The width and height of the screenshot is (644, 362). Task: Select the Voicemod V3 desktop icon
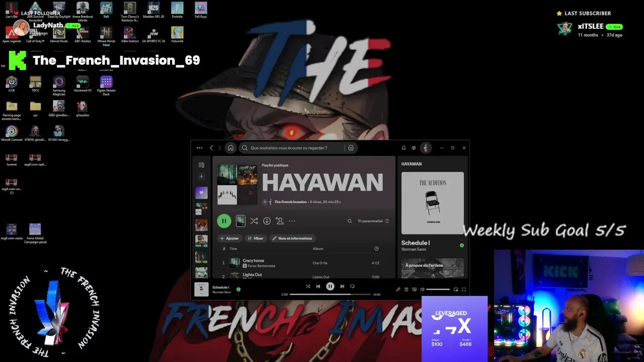point(83,84)
